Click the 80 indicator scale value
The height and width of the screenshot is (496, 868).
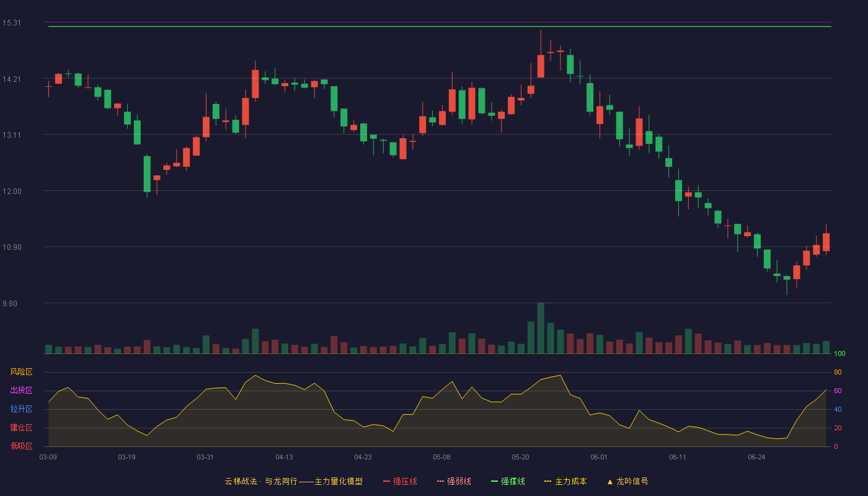point(838,372)
